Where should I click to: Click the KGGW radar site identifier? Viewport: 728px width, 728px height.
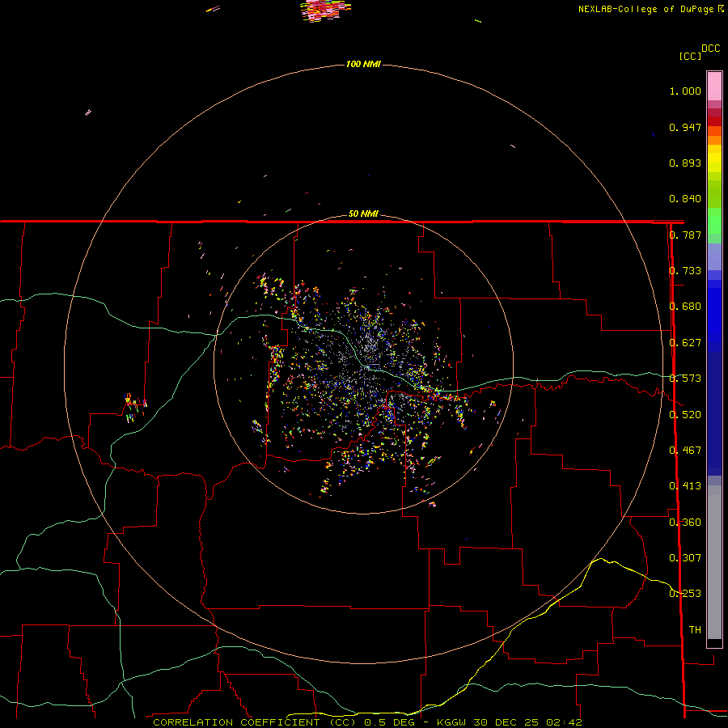[451, 722]
